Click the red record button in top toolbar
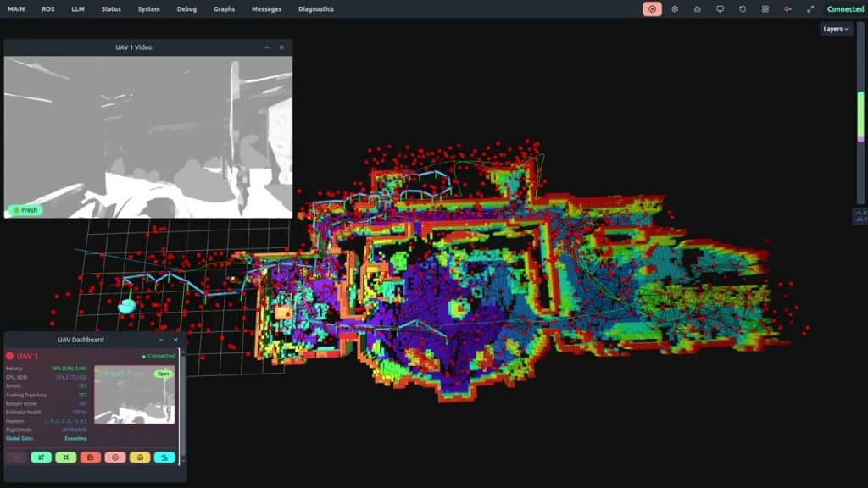The image size is (868, 488). [652, 9]
